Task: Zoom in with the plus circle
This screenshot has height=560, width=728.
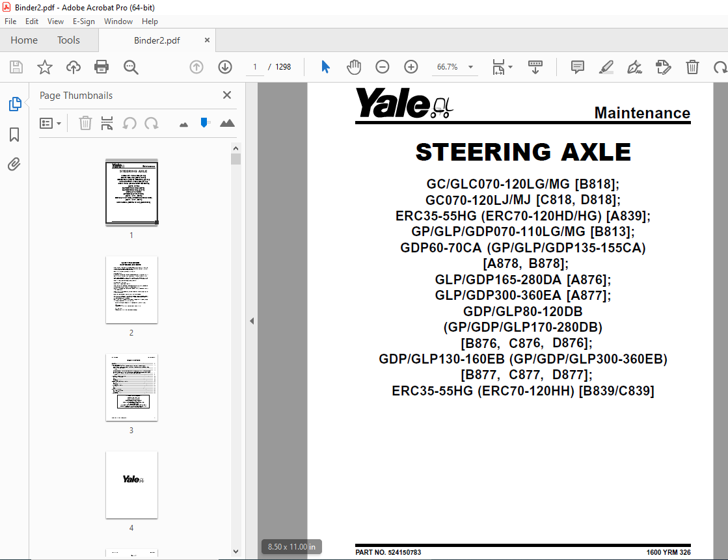Action: coord(411,68)
